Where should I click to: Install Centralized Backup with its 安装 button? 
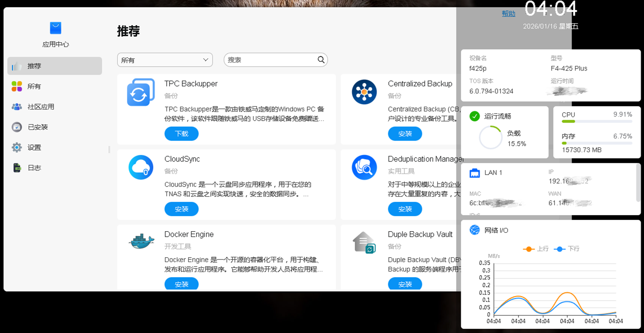click(x=405, y=134)
